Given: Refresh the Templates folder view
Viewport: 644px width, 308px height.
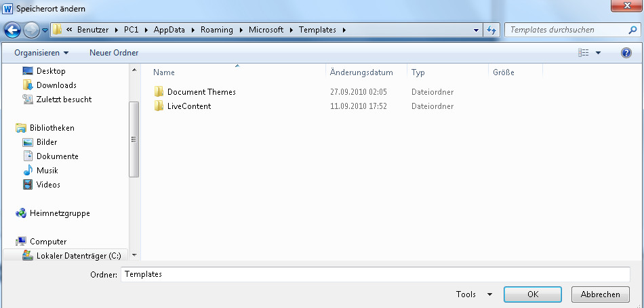Looking at the screenshot, I should (x=491, y=30).
